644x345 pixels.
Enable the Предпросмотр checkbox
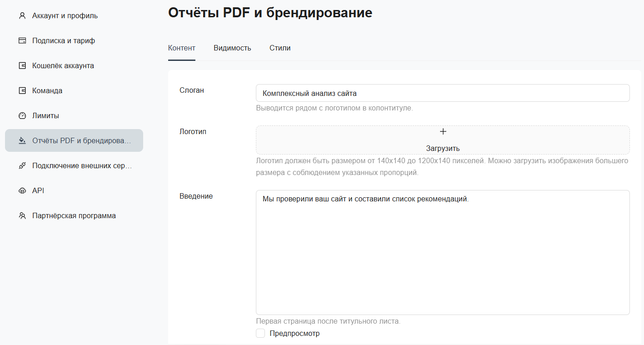tap(260, 334)
